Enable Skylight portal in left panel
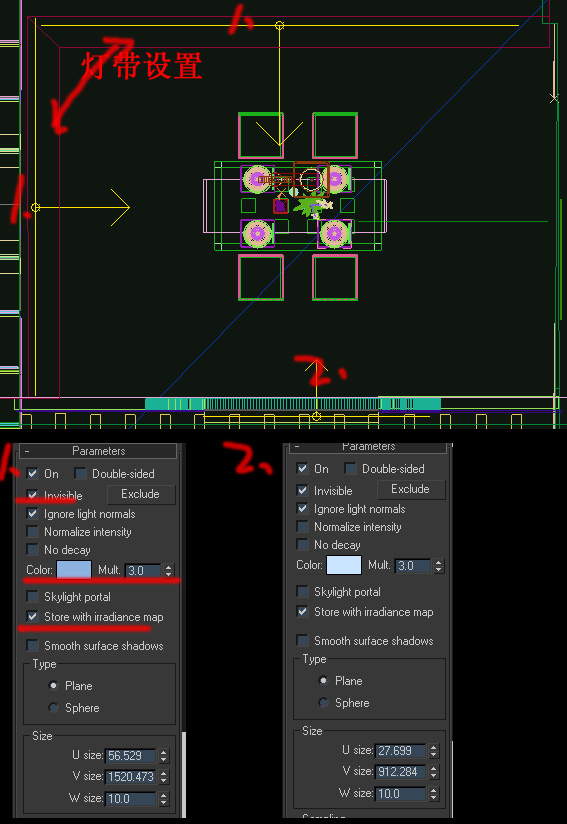Screen dimensions: 567x824 click(33, 596)
